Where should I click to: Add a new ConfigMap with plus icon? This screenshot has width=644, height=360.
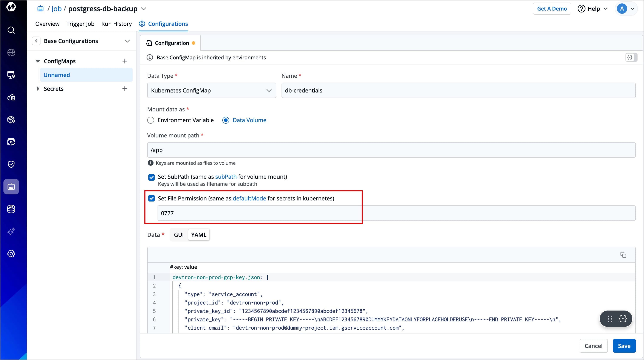[x=125, y=61]
